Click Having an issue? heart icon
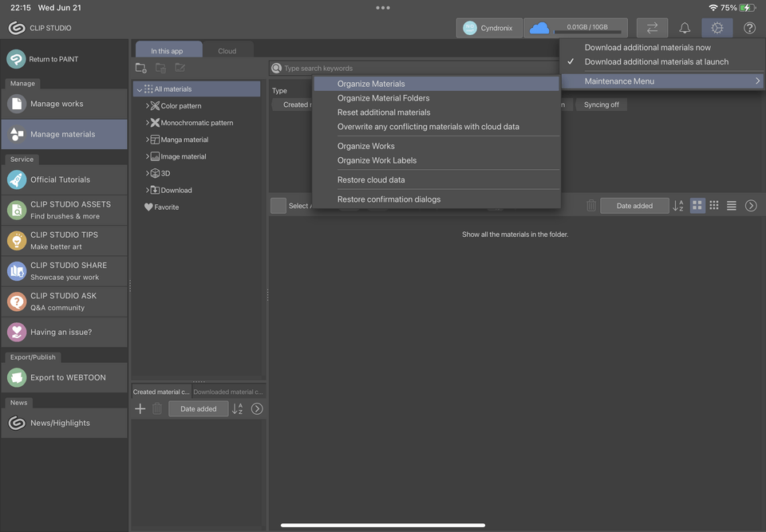The width and height of the screenshot is (766, 532). pyautogui.click(x=17, y=332)
